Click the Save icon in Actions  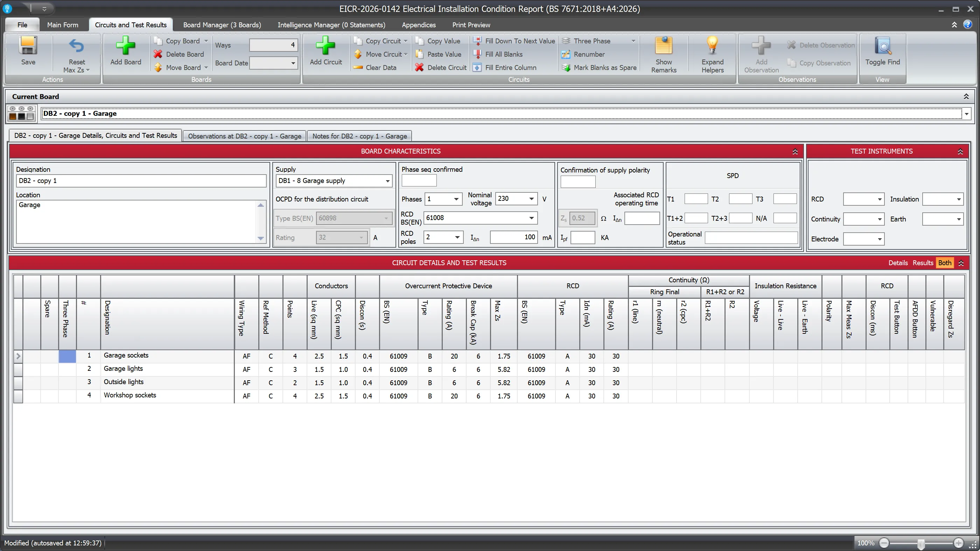28,45
